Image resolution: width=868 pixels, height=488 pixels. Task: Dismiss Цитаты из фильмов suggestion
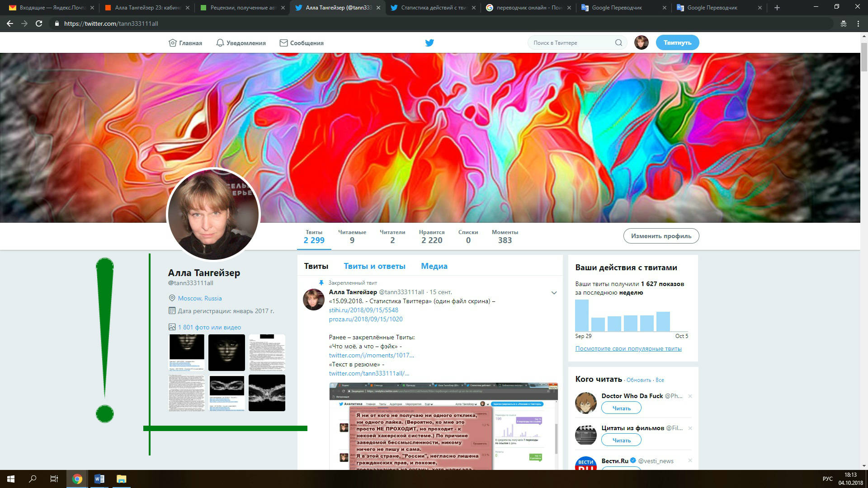[x=690, y=428]
